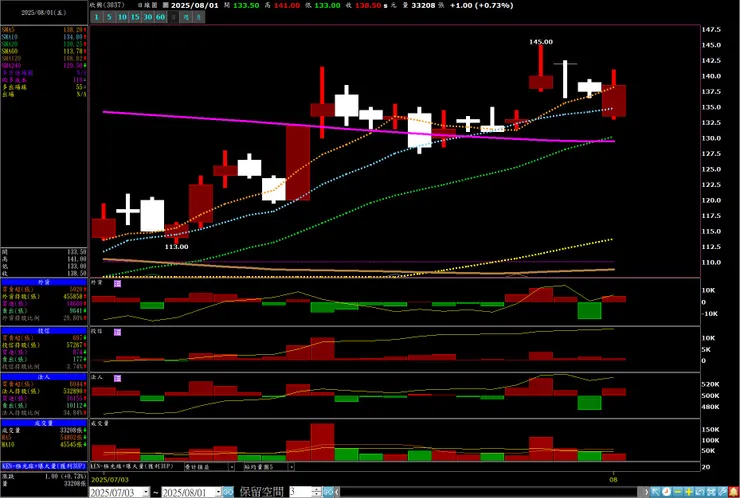The height and width of the screenshot is (498, 740).
Task: Click GO button next to 保留空間 field
Action: 328,492
